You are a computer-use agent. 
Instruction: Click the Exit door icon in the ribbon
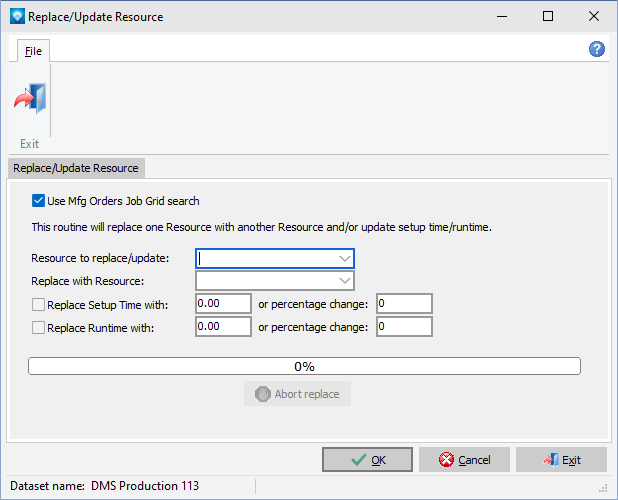click(30, 98)
